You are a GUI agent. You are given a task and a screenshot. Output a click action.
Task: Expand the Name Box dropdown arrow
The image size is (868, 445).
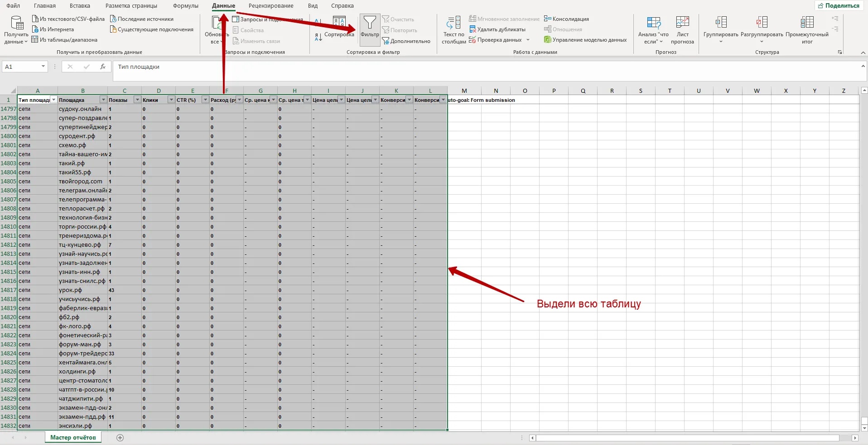[43, 67]
